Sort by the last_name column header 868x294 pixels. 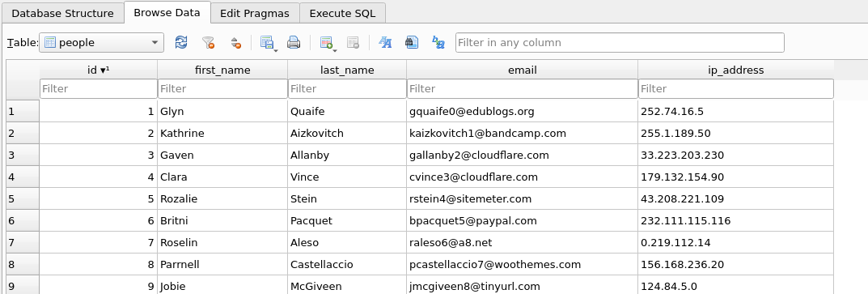point(347,70)
